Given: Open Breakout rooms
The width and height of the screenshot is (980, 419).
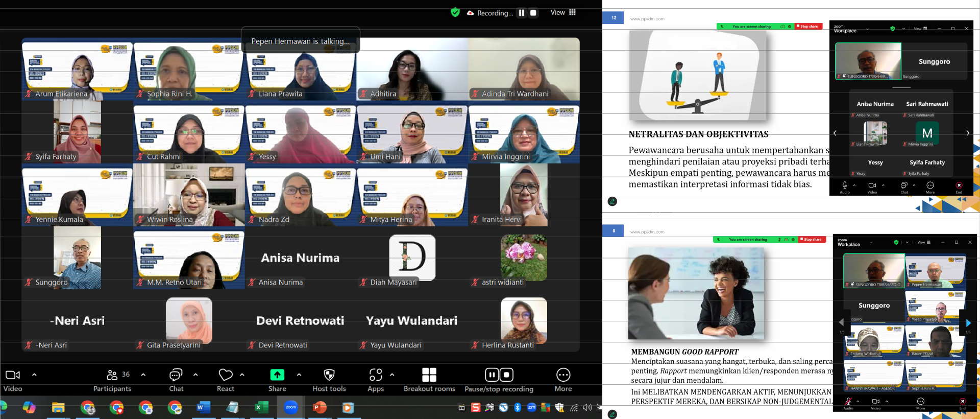Looking at the screenshot, I should pos(429,375).
